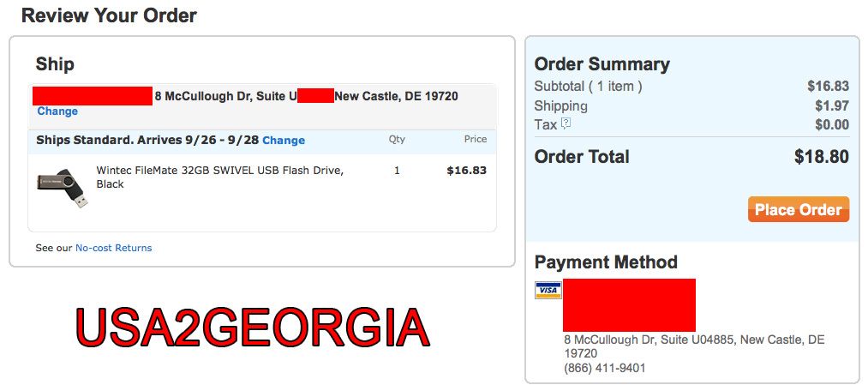Screen dimensions: 868x391
Task: Click the phone number (866) 411-9401
Action: (x=604, y=368)
